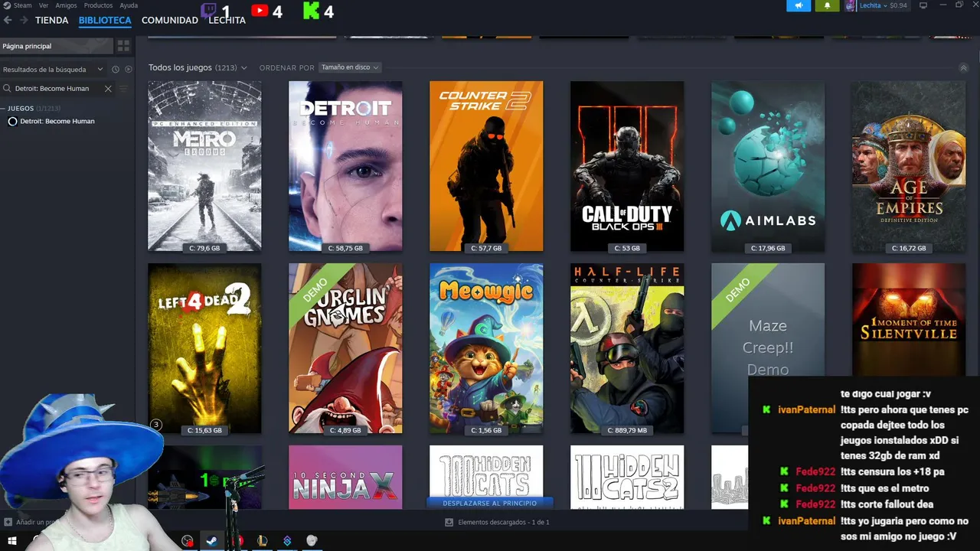Open 1 Moment of Time Silentville cover
Image resolution: width=980 pixels, height=551 pixels.
click(909, 320)
